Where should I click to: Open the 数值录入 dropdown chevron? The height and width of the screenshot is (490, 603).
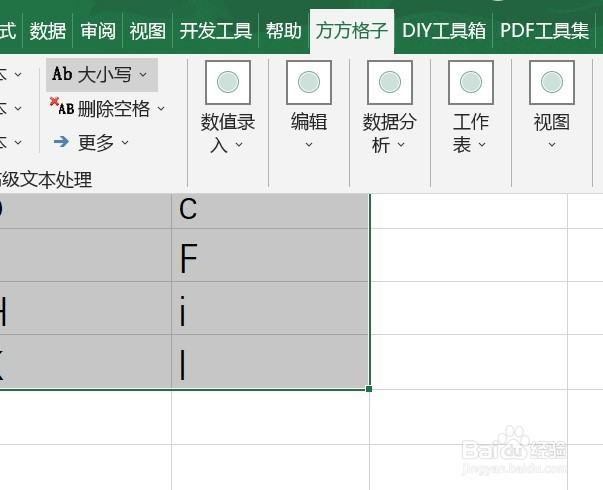click(x=239, y=145)
